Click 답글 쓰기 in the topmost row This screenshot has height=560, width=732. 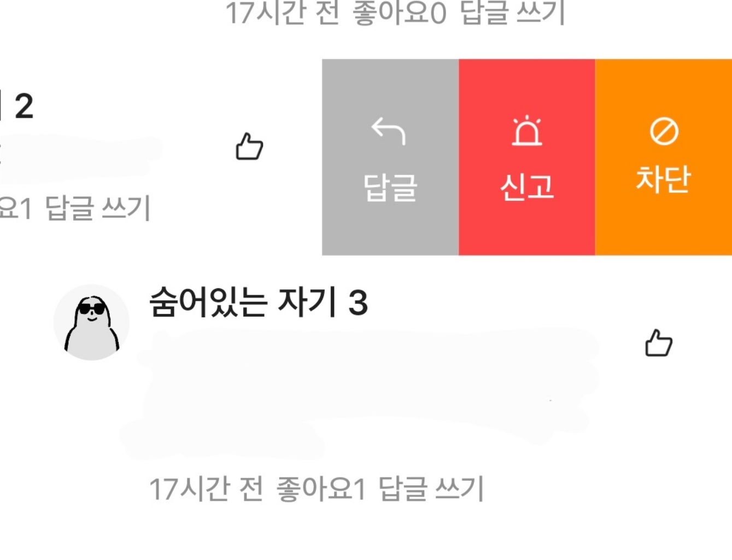tap(513, 13)
